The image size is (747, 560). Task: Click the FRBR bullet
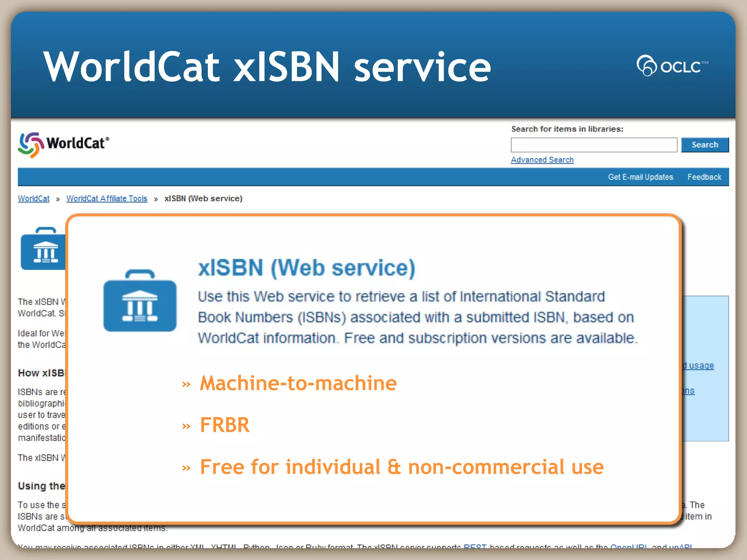[x=225, y=425]
